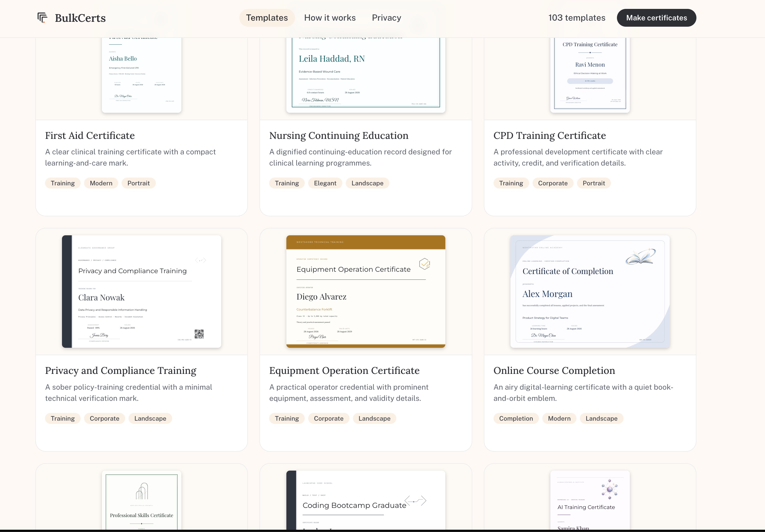Open the AI Training Certificate thumbnail
The image size is (765, 532).
click(590, 500)
